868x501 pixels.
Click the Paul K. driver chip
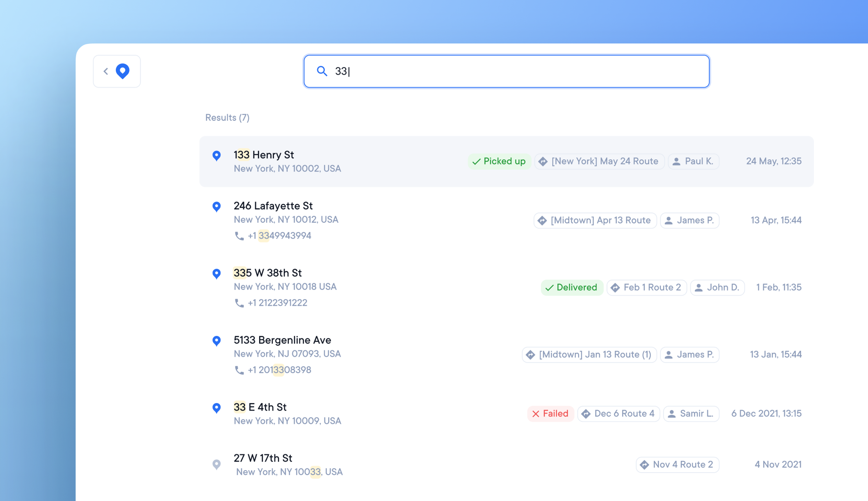pyautogui.click(x=693, y=161)
